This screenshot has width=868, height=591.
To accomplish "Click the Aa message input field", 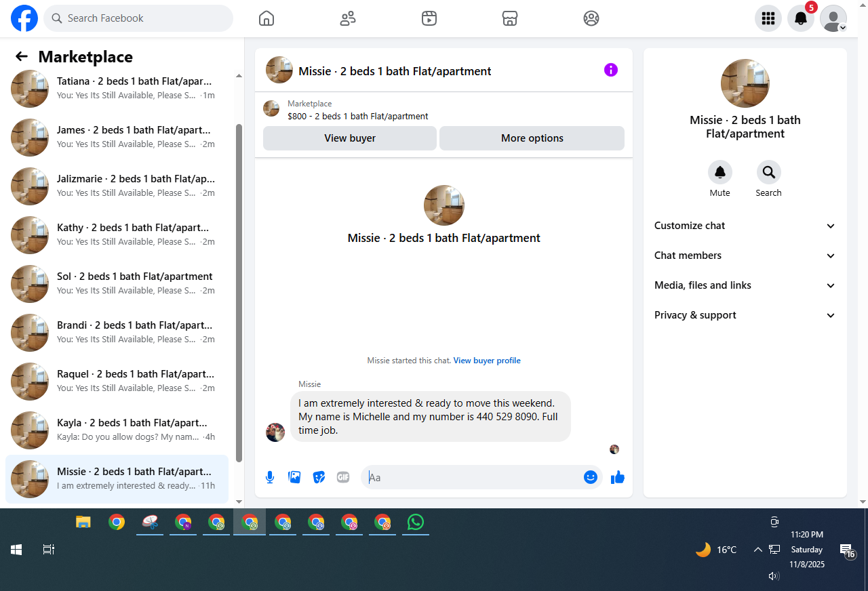I will coord(473,477).
